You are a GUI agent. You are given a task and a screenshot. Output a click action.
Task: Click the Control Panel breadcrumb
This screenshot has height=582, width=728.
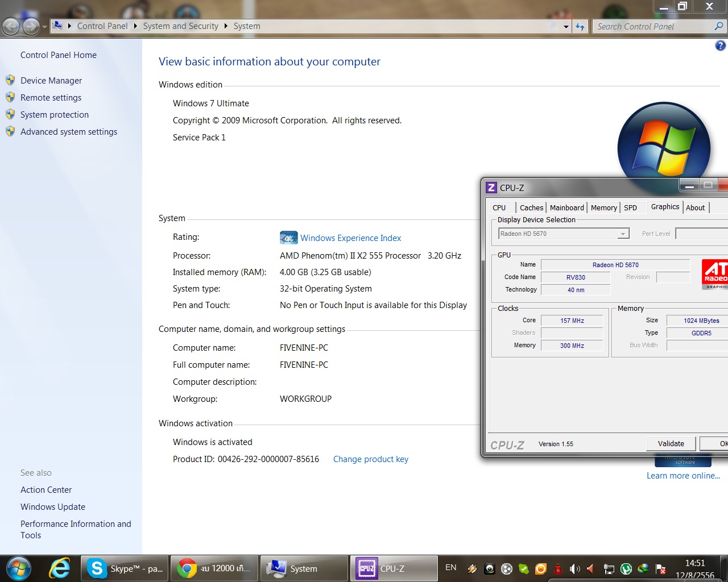102,26
